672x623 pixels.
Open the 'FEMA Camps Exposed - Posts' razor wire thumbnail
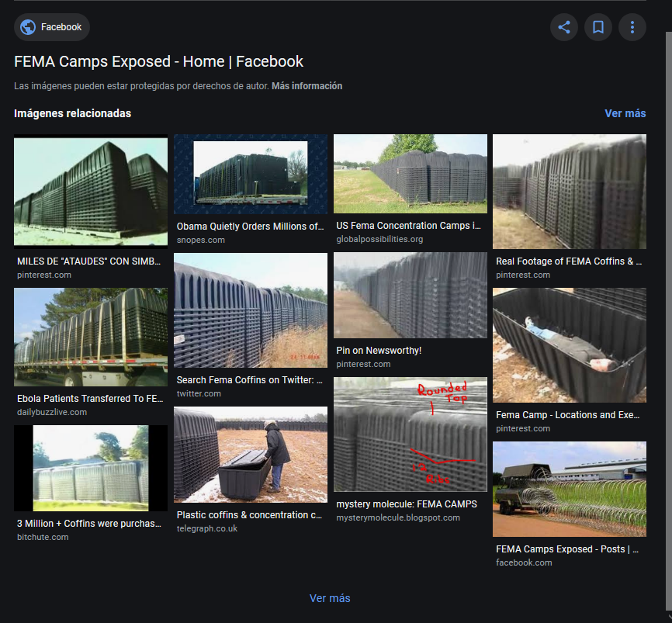569,489
